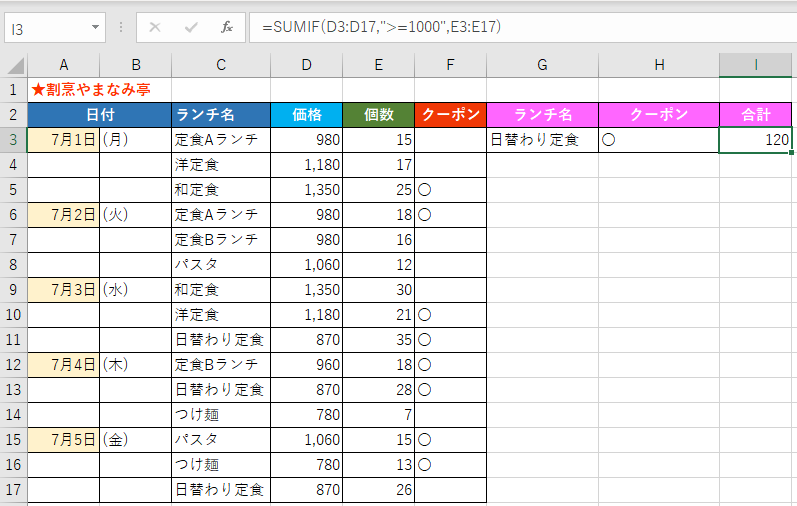Click つけ麺 in row 14
Viewport: 797px width, 506px height.
pyautogui.click(x=221, y=415)
